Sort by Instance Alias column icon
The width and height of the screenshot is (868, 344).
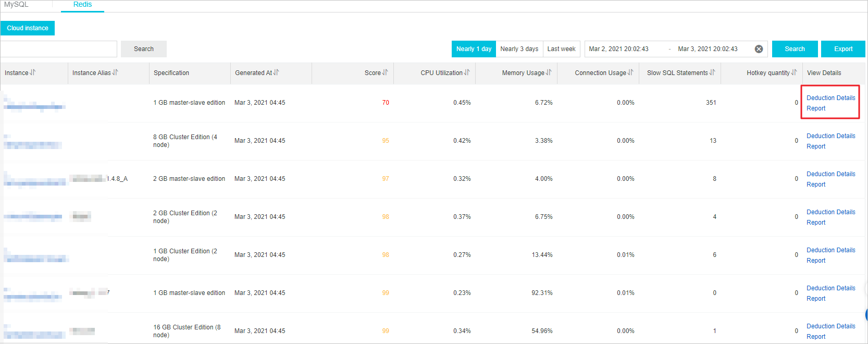pos(115,72)
